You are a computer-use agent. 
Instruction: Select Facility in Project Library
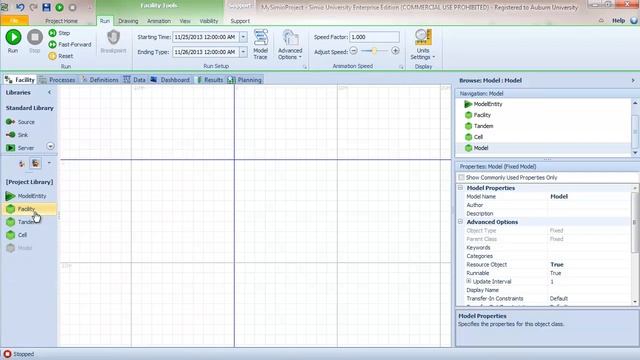pos(29,209)
